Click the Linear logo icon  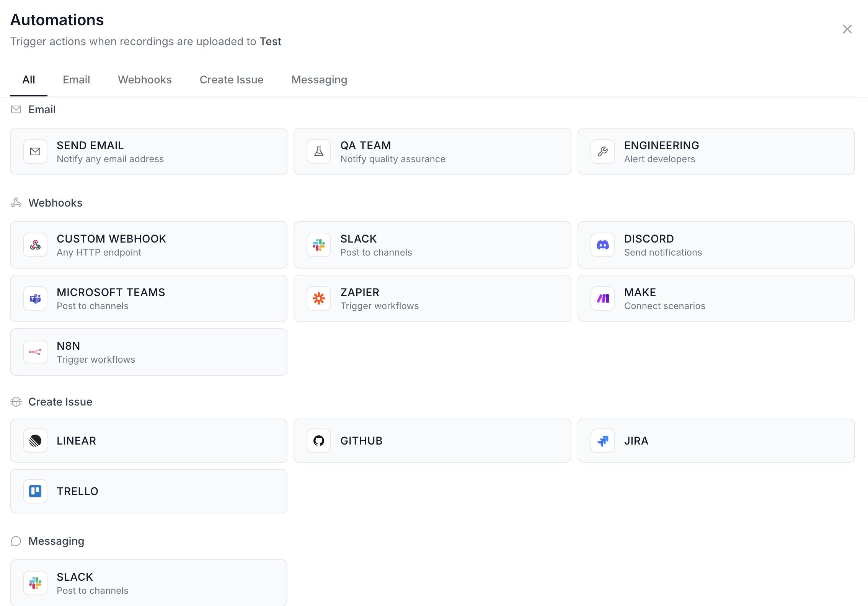click(x=35, y=441)
